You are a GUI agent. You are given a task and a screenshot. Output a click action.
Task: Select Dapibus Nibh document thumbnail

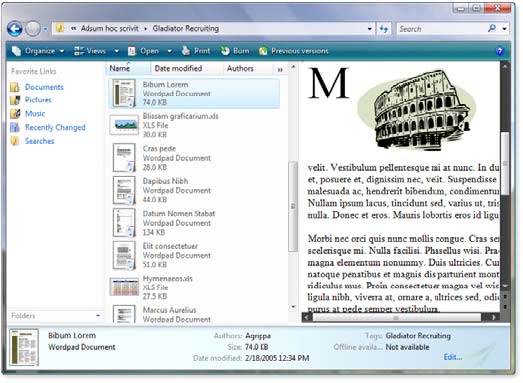click(124, 190)
